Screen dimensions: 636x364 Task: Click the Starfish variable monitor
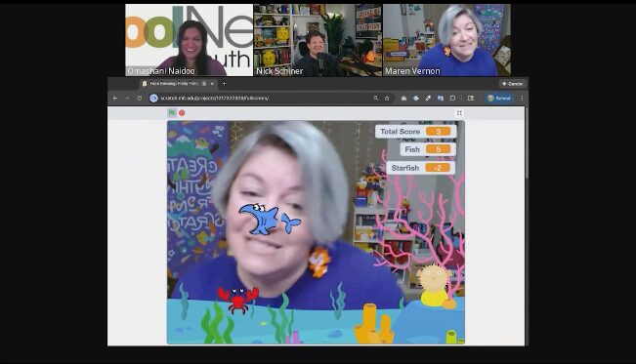pos(421,168)
